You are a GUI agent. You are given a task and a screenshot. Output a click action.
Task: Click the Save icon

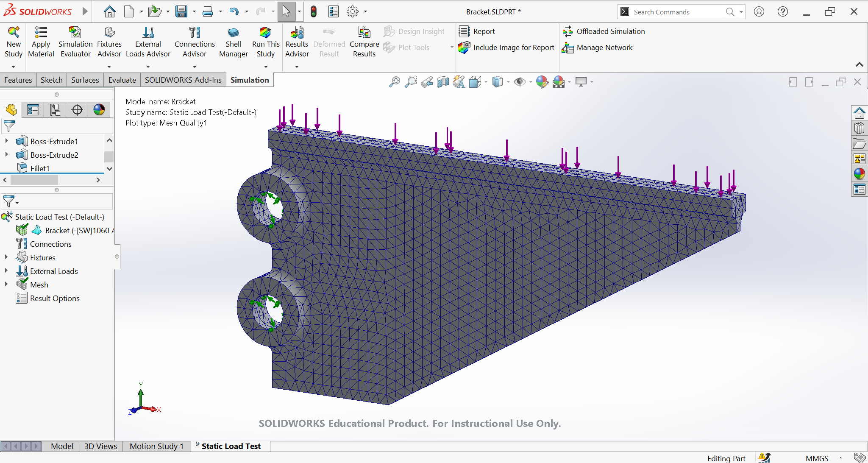click(181, 11)
